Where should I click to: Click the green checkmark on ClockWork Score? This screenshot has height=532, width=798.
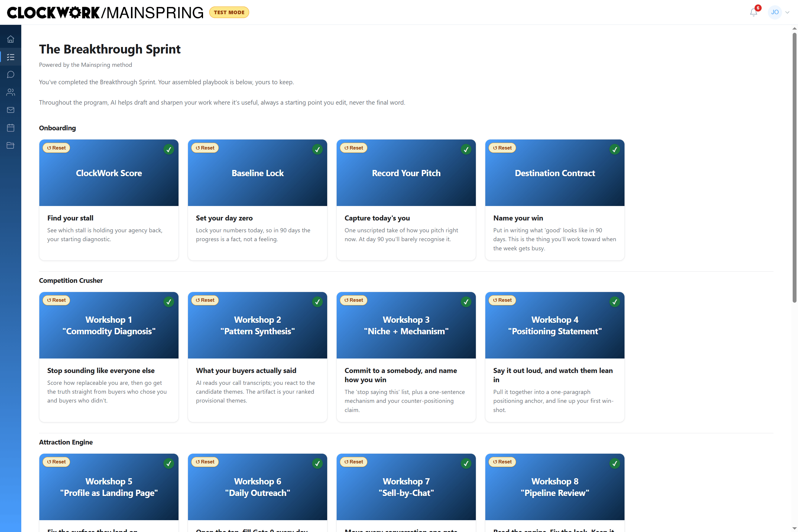(169, 149)
